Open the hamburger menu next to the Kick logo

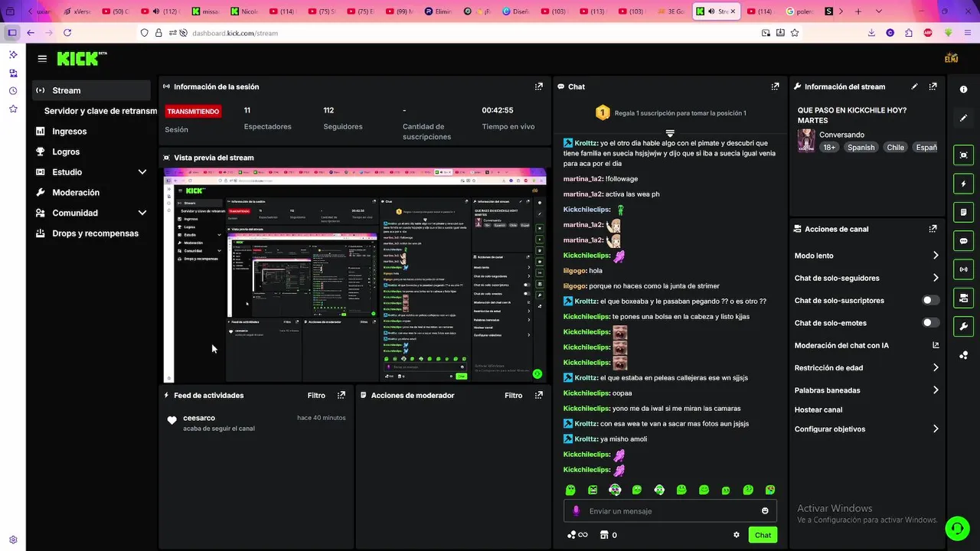tap(42, 58)
